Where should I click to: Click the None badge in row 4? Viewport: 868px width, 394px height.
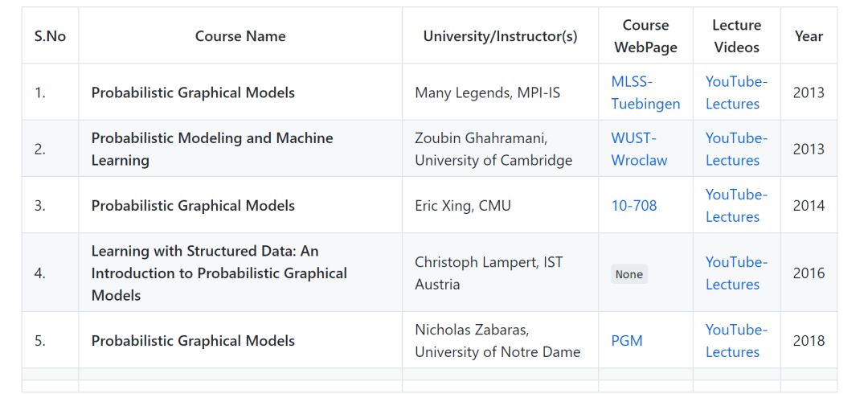pos(629,274)
